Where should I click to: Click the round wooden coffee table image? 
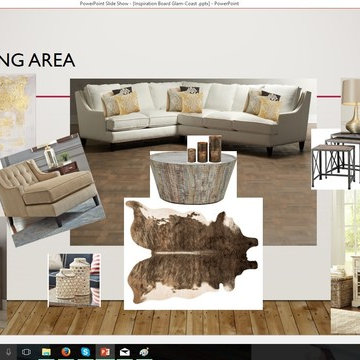click(193, 177)
